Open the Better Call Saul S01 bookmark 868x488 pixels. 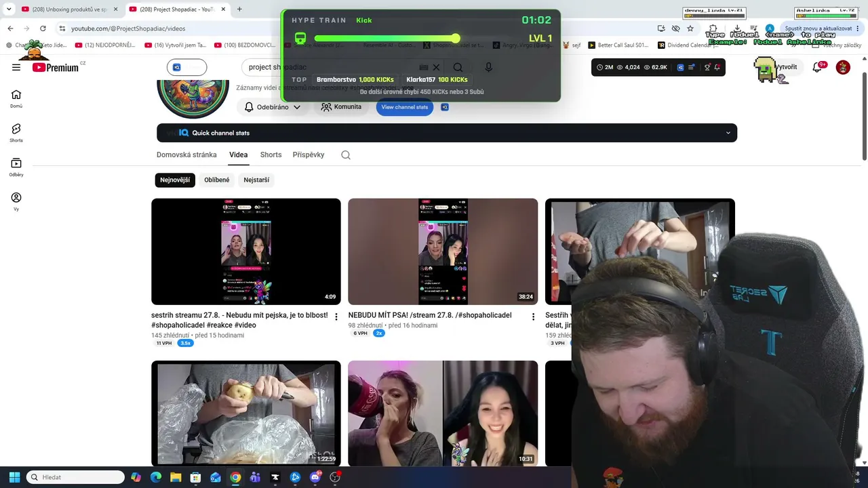618,45
